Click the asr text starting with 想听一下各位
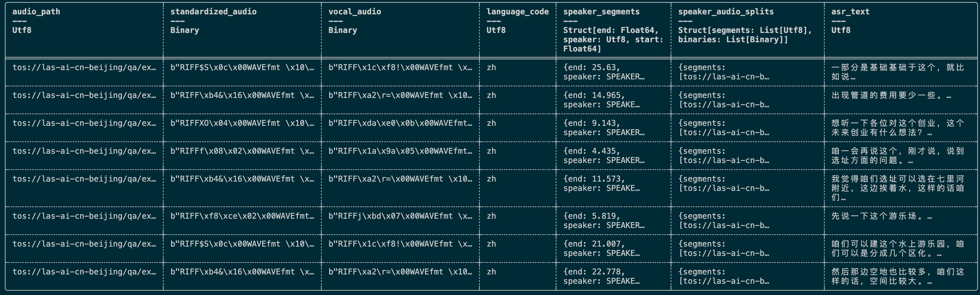980x295 pixels. (897, 128)
